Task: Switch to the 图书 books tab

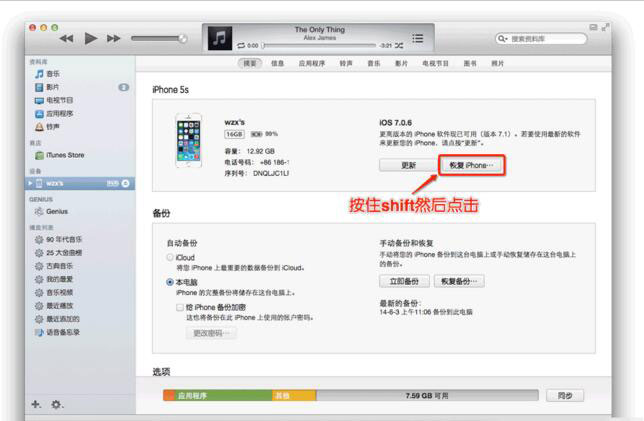Action: click(470, 63)
